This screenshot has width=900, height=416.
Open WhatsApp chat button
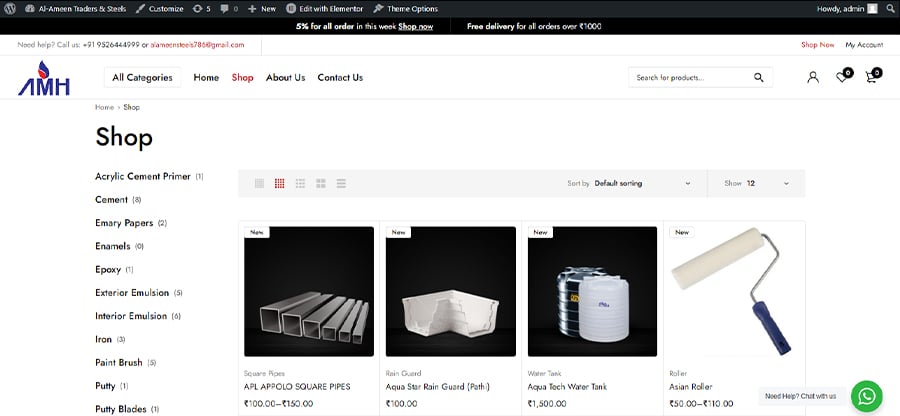866,396
